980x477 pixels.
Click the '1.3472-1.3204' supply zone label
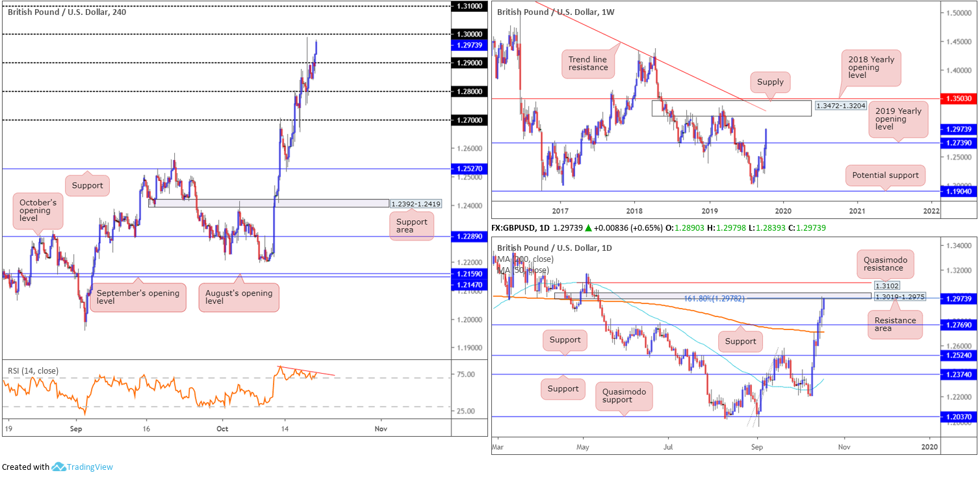841,105
